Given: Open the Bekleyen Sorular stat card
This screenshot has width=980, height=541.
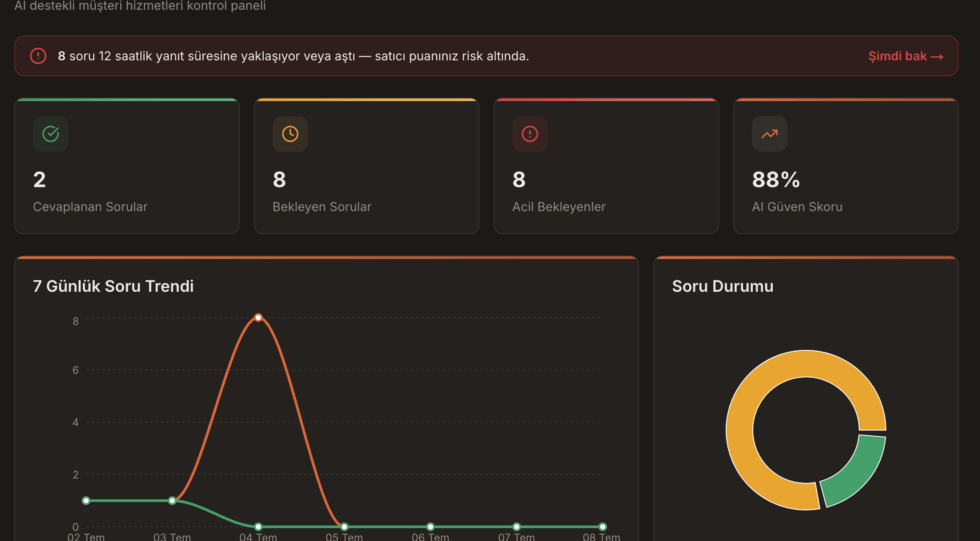Looking at the screenshot, I should point(367,166).
